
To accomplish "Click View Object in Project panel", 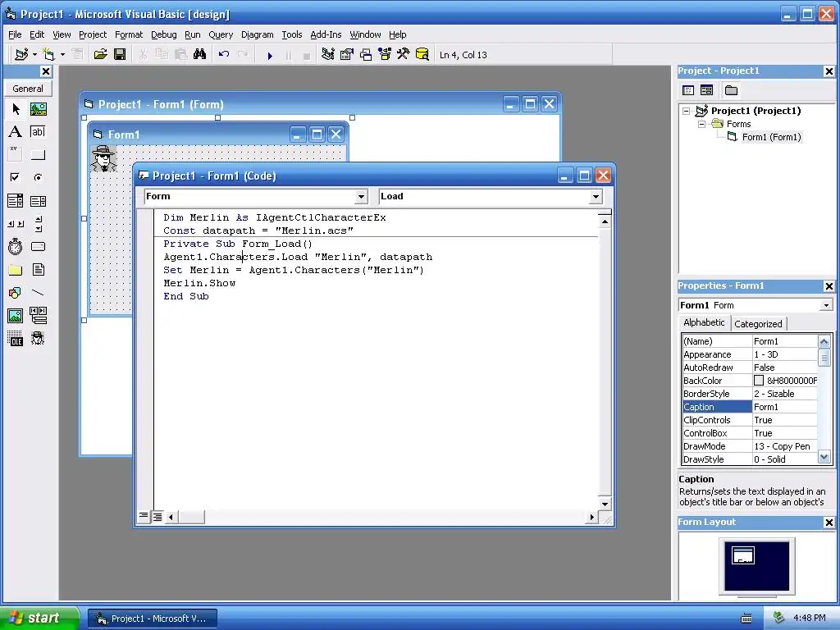I will (706, 90).
